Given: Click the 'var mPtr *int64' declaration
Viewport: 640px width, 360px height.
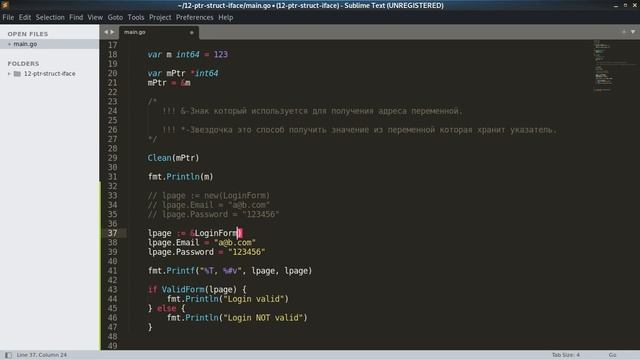Looking at the screenshot, I should pos(183,73).
